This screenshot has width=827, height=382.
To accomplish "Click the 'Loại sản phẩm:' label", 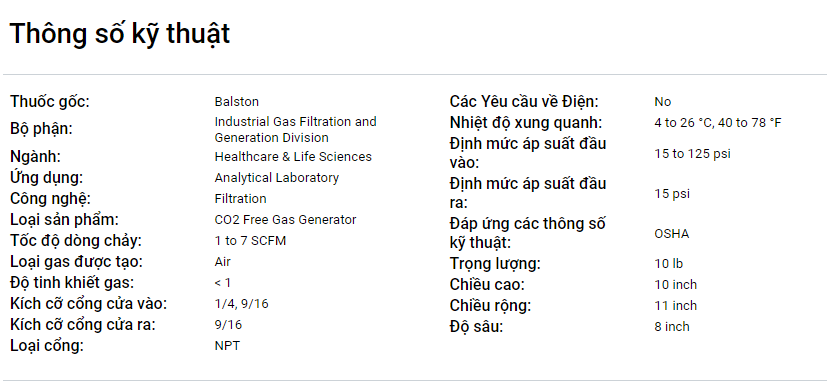I will click(64, 219).
